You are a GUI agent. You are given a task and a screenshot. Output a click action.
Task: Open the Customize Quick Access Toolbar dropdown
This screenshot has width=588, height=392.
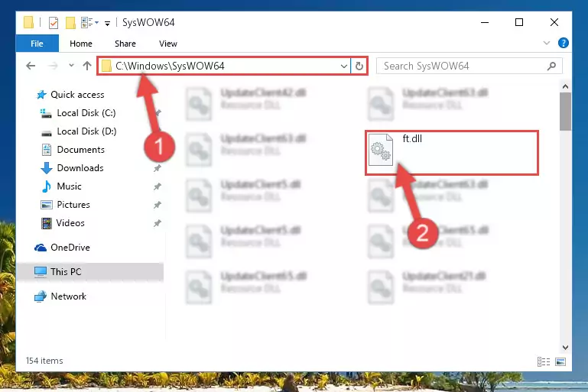(x=107, y=24)
